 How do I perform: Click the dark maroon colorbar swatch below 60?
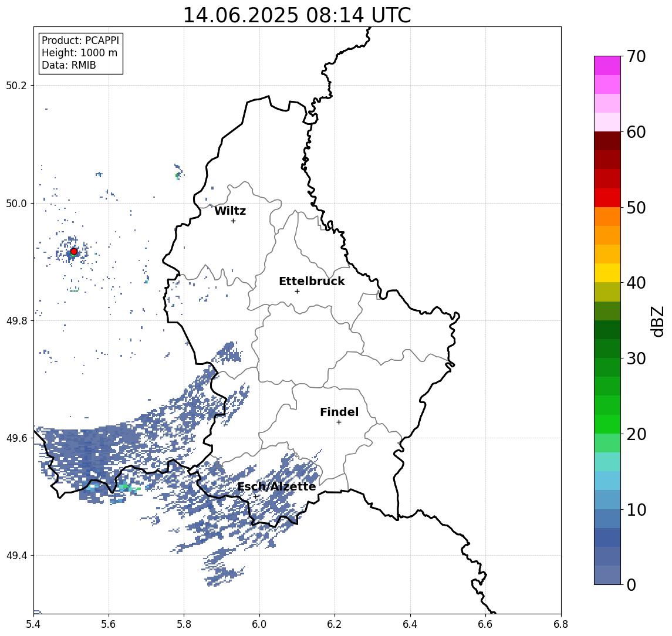click(607, 141)
